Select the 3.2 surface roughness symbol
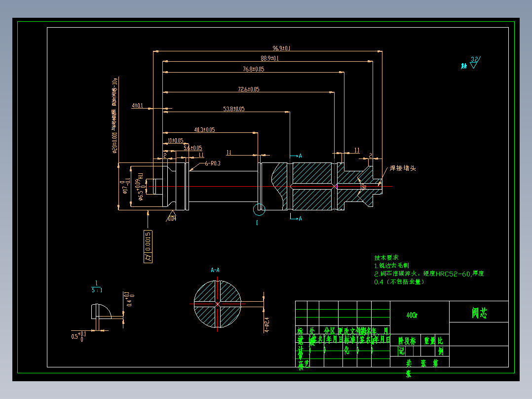Image resolution: width=532 pixels, height=399 pixels. tap(475, 63)
